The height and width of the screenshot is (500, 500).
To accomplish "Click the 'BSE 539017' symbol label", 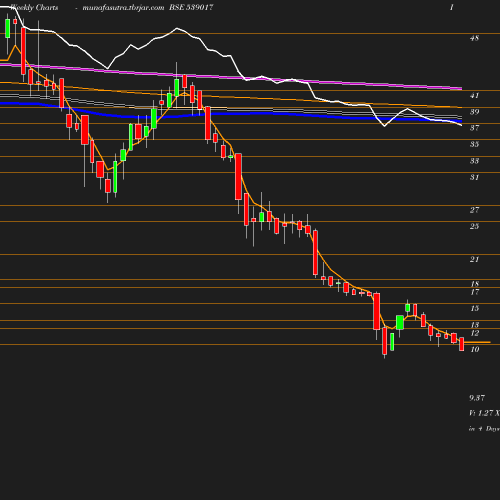I will point(191,7).
